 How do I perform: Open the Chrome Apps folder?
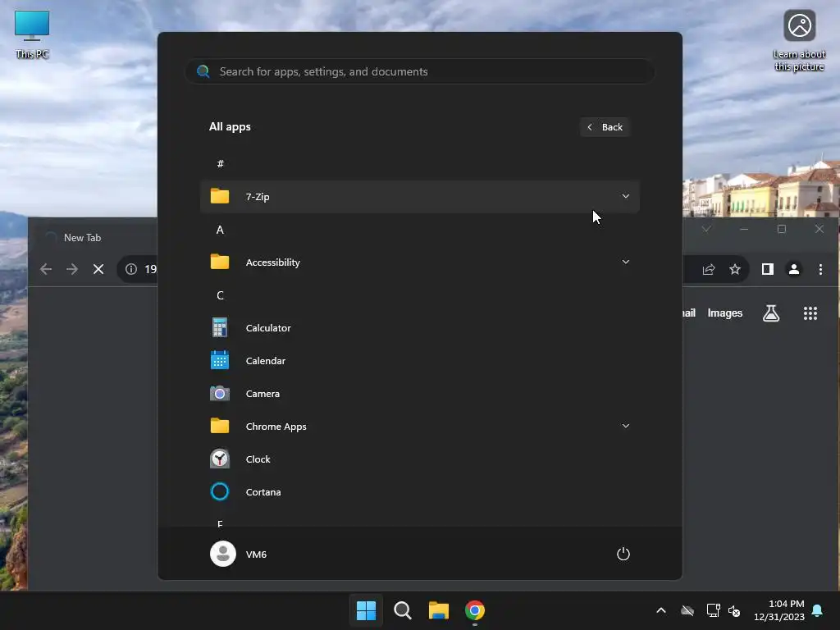(x=419, y=427)
